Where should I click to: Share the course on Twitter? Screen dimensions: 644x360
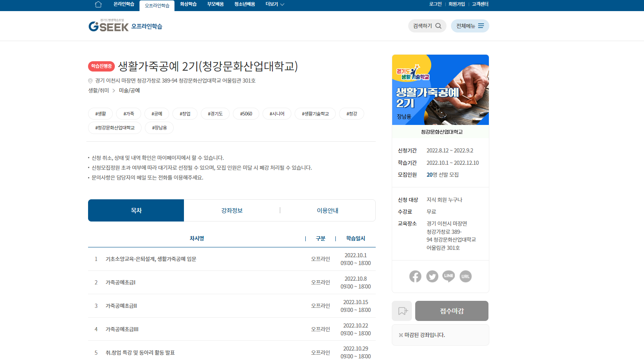[432, 277]
